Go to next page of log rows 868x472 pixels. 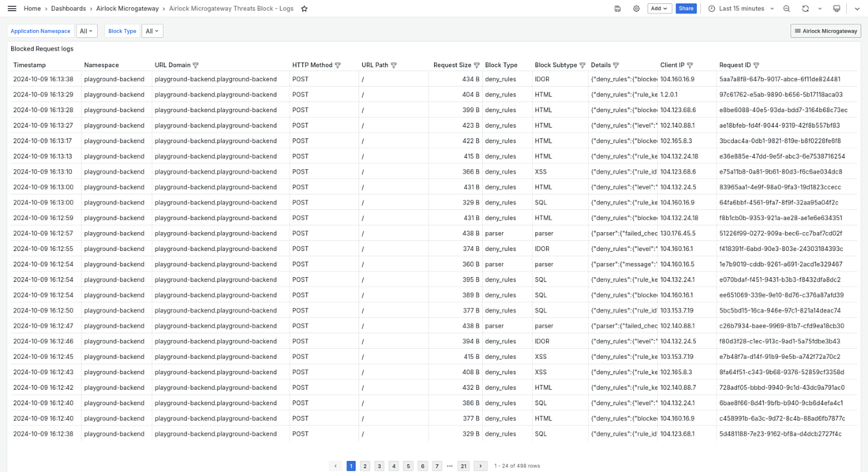480,466
